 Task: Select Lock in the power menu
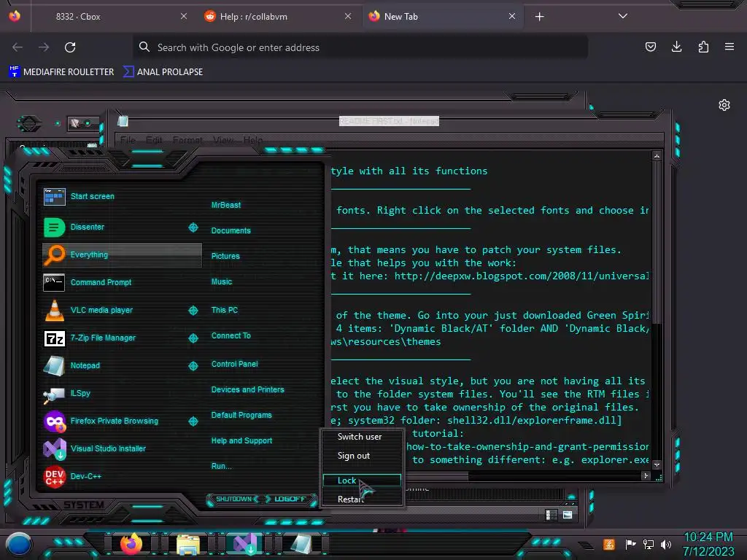click(x=362, y=481)
